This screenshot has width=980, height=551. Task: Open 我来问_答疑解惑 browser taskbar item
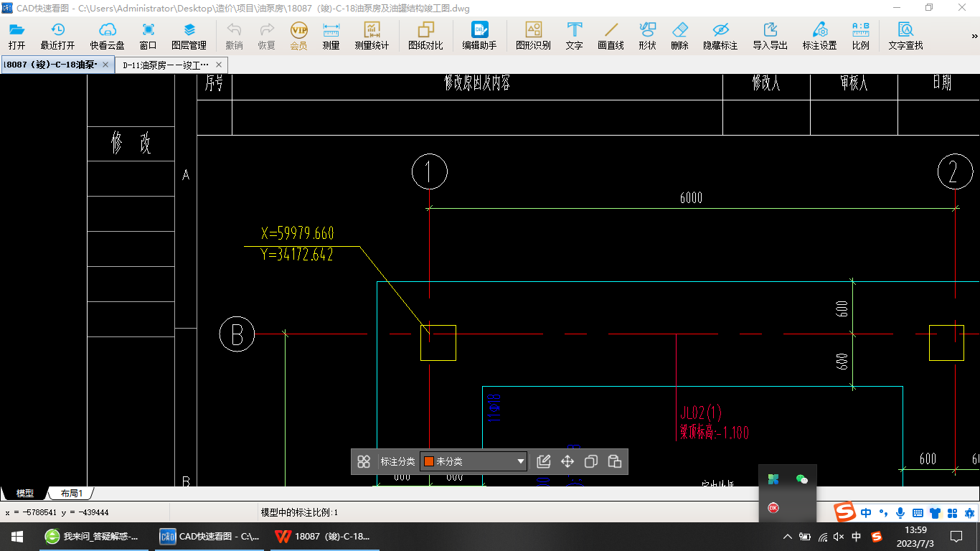click(93, 536)
